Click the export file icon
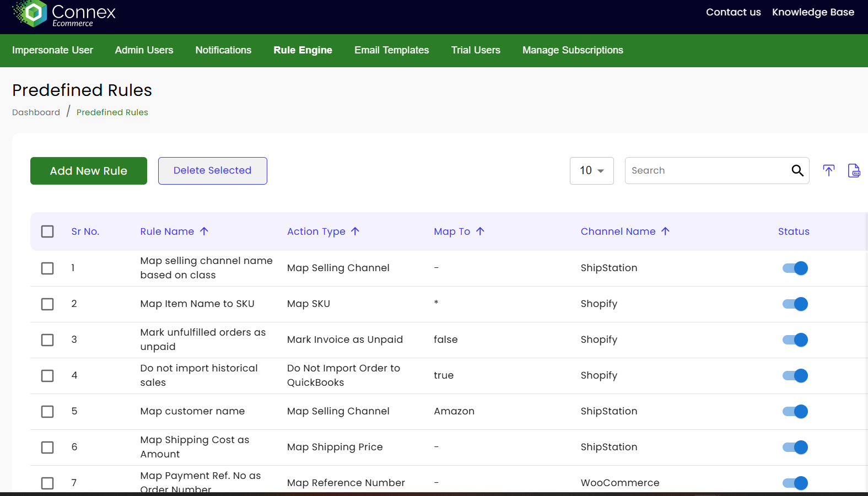The image size is (868, 496). click(x=854, y=171)
